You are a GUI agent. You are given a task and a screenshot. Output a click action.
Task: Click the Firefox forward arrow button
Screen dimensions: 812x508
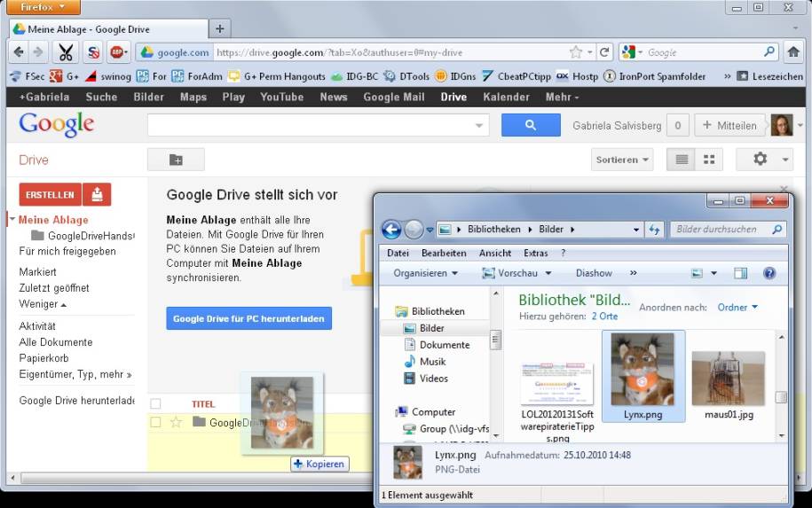[x=38, y=52]
